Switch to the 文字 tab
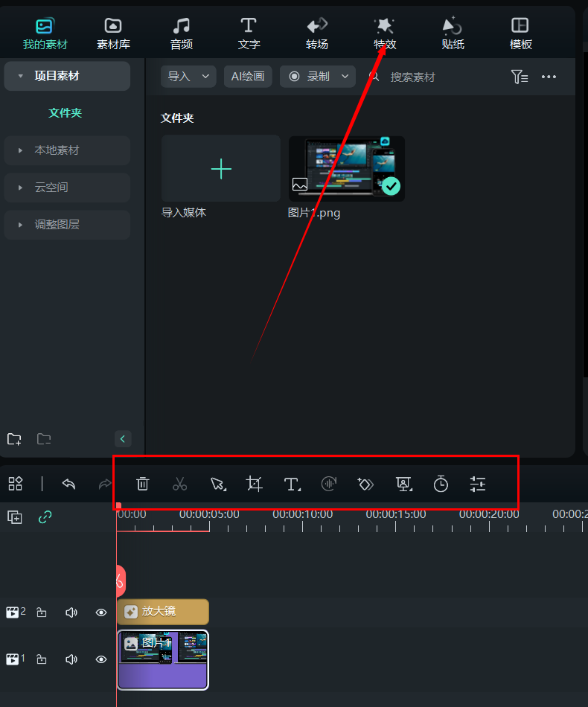The height and width of the screenshot is (707, 588). (x=249, y=33)
